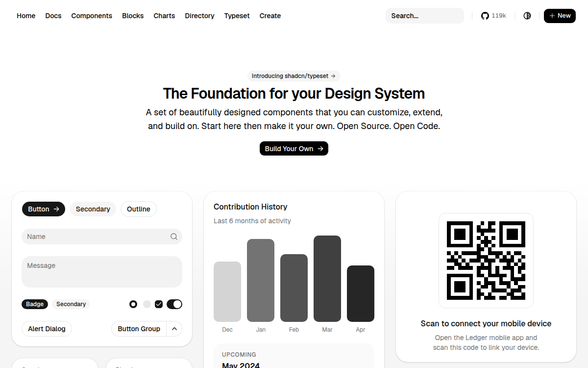Turn off the toggle switch
This screenshot has height=368, width=588.
pyautogui.click(x=174, y=304)
